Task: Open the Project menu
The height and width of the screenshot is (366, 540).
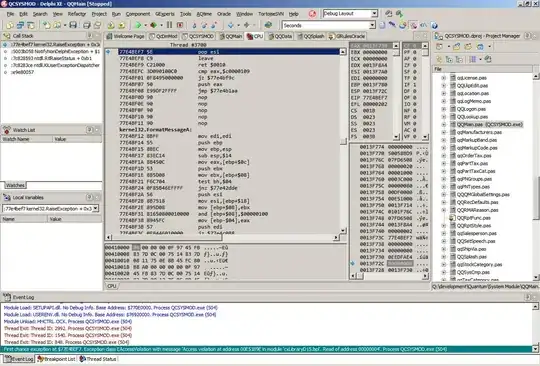Action: pyautogui.click(x=99, y=14)
